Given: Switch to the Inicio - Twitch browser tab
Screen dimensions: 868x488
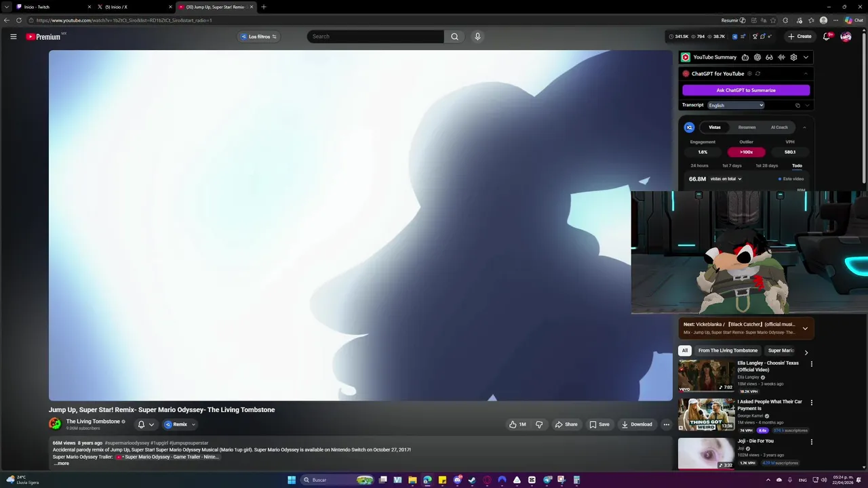Looking at the screenshot, I should pyautogui.click(x=53, y=7).
